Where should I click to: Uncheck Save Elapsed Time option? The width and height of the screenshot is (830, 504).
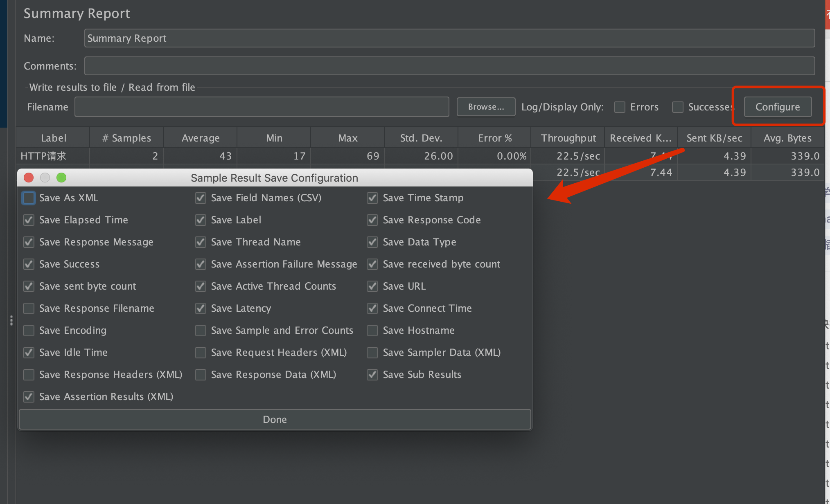pos(29,220)
